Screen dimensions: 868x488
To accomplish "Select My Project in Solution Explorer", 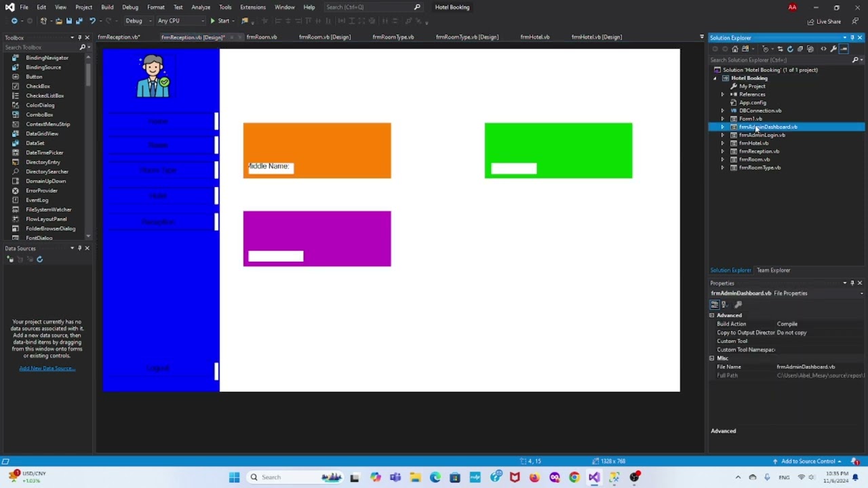I will [x=752, y=86].
